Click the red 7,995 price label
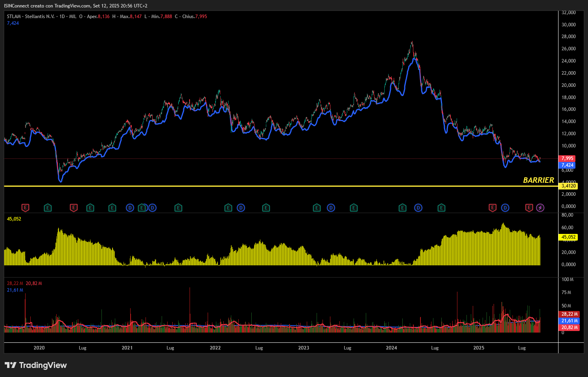This screenshot has width=588, height=377. (x=567, y=158)
